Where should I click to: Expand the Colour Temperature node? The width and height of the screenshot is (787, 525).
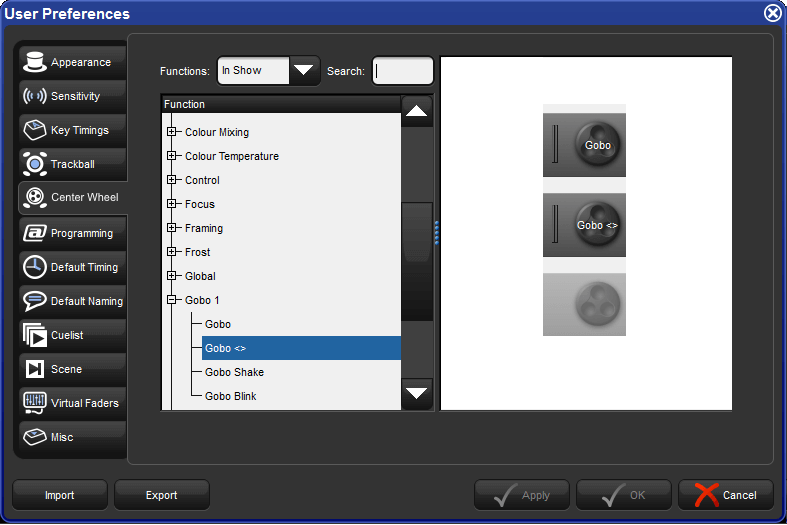coord(172,156)
